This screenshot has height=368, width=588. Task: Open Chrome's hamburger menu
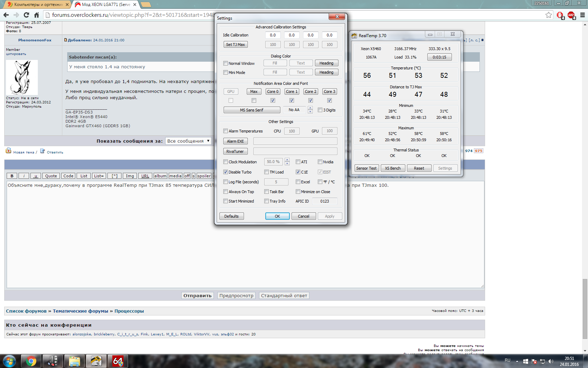(x=582, y=15)
